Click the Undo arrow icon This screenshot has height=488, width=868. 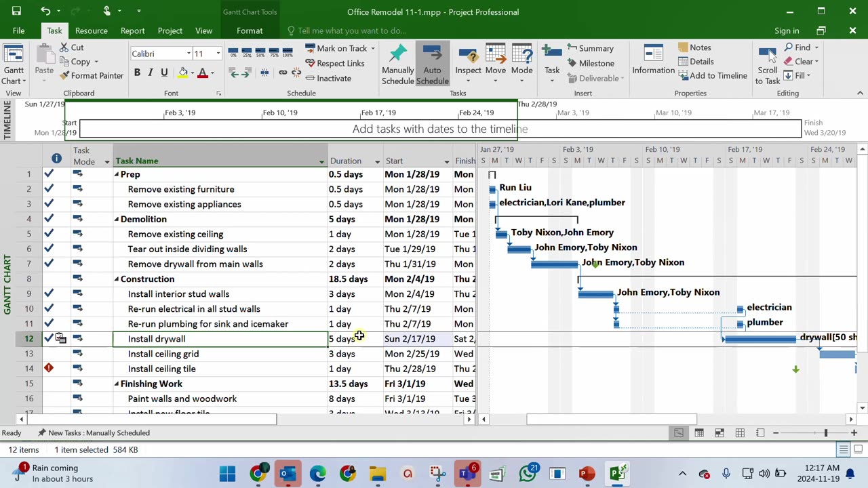[45, 12]
